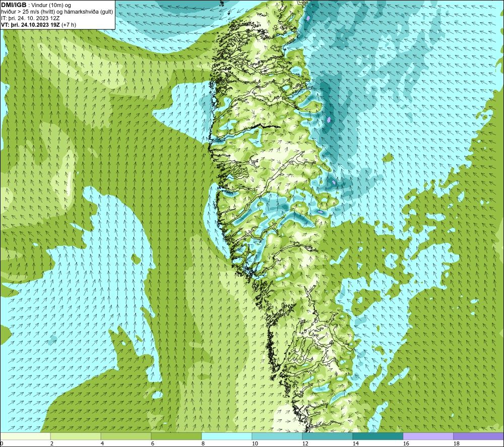Click the scale label '4'
Image resolution: width=504 pixels, height=447 pixels.
coord(102,443)
